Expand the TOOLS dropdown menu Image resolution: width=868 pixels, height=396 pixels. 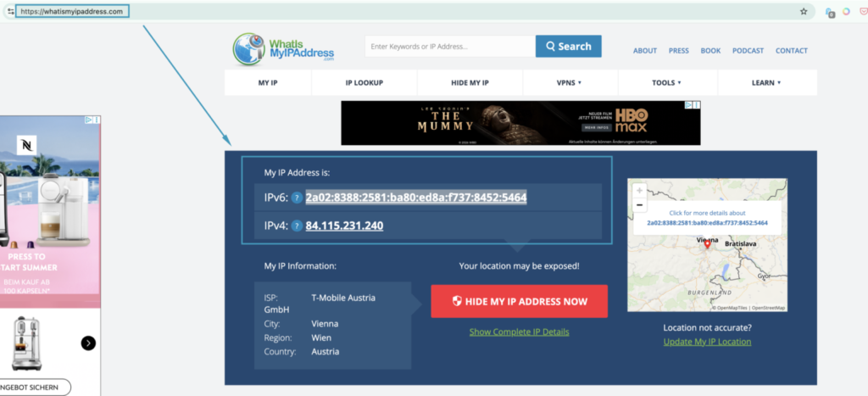(667, 82)
